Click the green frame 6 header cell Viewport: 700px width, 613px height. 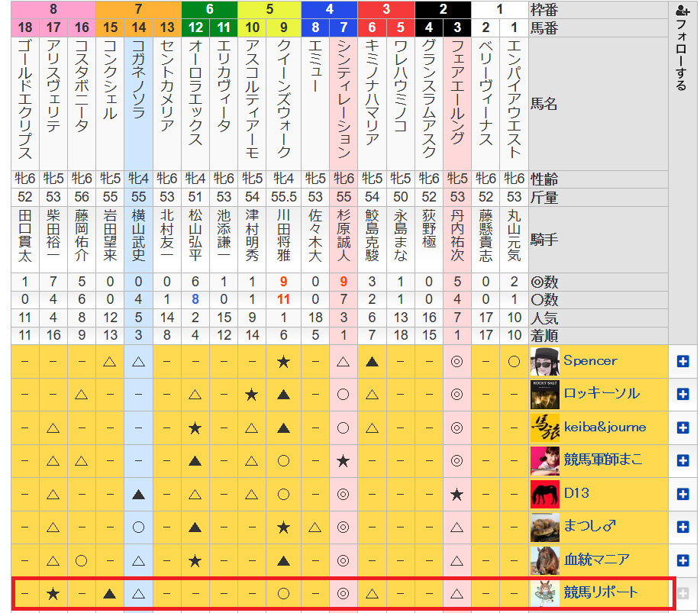click(x=210, y=10)
